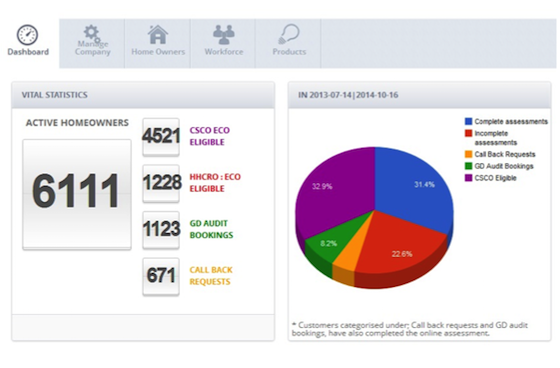Open Manage Company gear icon
This screenshot has width=560, height=368.
(x=92, y=33)
